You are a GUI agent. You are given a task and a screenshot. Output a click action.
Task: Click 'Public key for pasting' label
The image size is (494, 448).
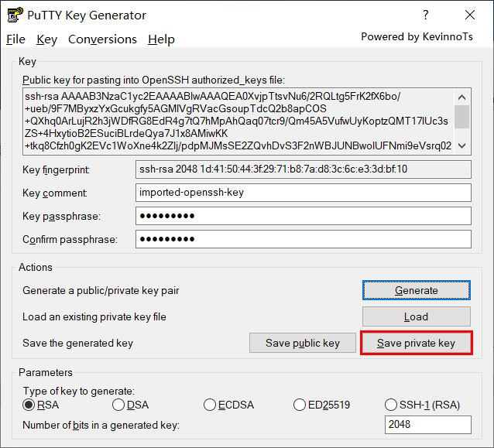pos(153,80)
